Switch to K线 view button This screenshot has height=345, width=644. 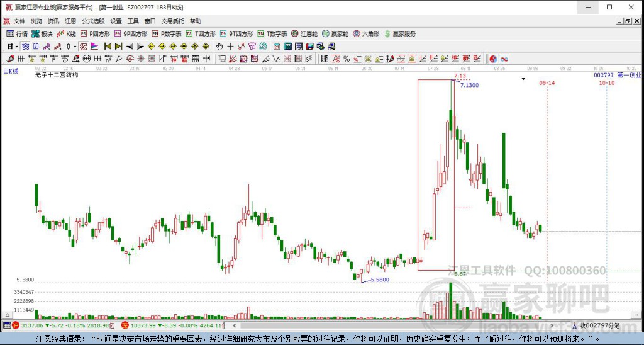point(66,34)
